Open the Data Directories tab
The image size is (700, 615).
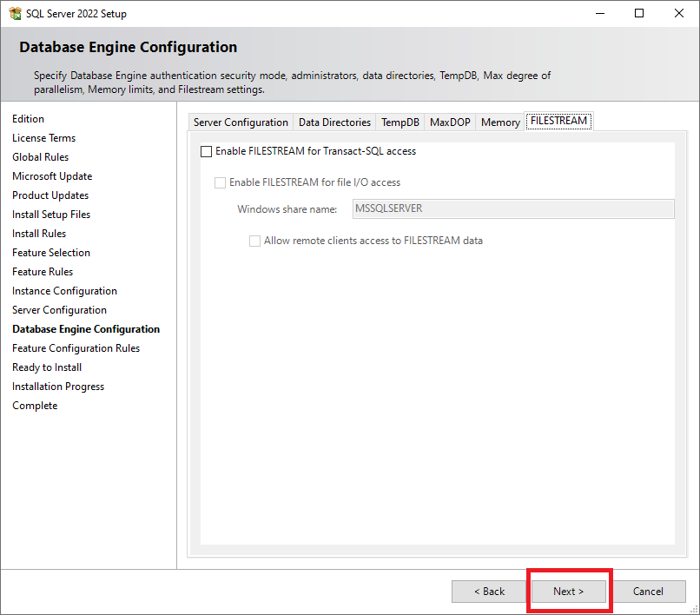pos(334,122)
